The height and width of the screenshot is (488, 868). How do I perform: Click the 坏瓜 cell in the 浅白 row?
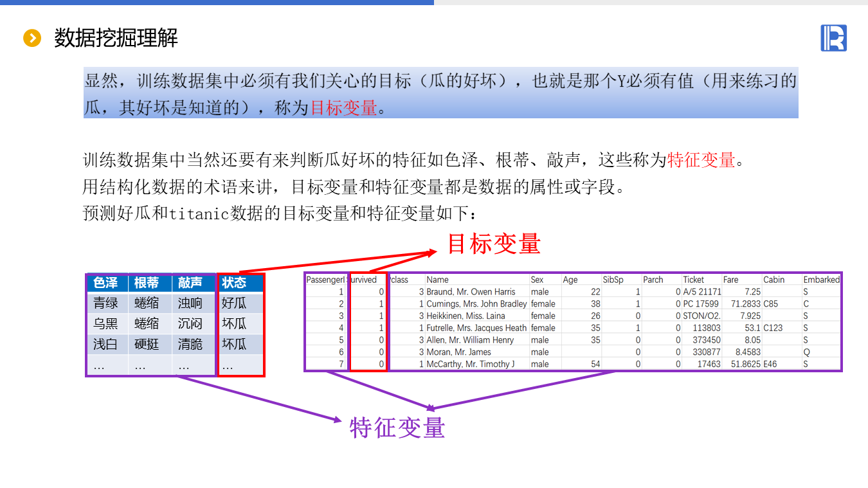[x=234, y=344]
